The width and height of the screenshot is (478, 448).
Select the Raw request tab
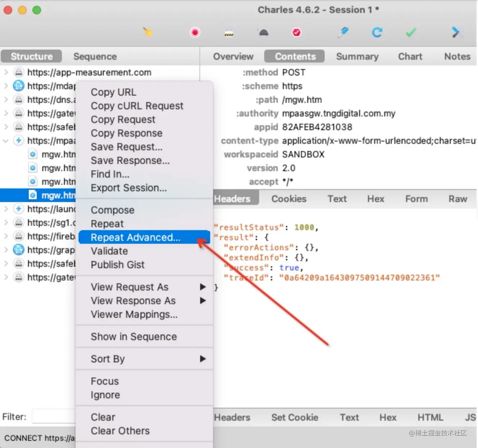[x=458, y=199]
